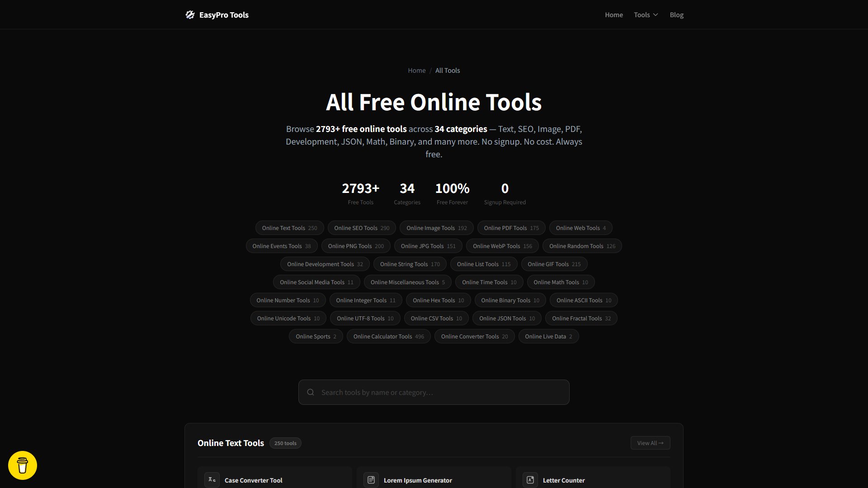Image resolution: width=868 pixels, height=488 pixels.
Task: Click the EasyPro Tools logo icon
Action: click(190, 15)
